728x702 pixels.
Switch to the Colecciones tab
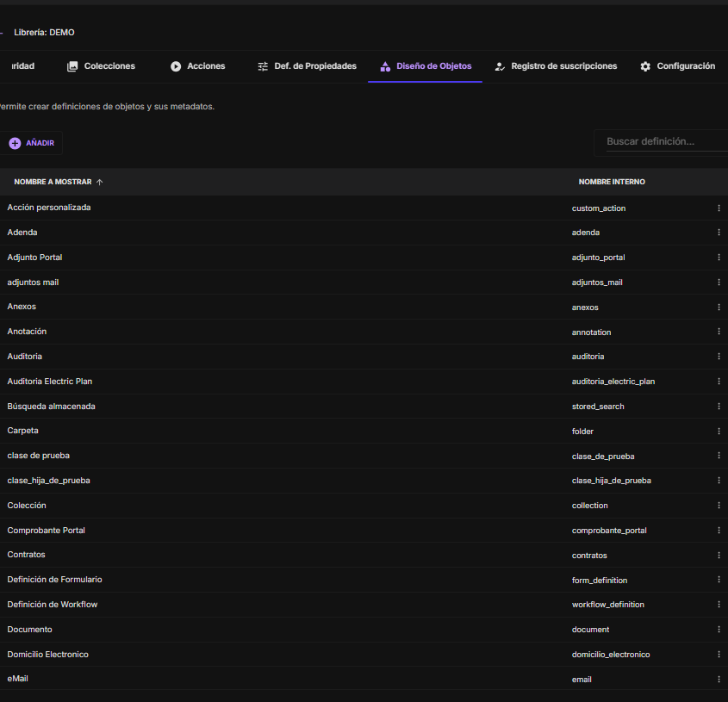tap(101, 66)
